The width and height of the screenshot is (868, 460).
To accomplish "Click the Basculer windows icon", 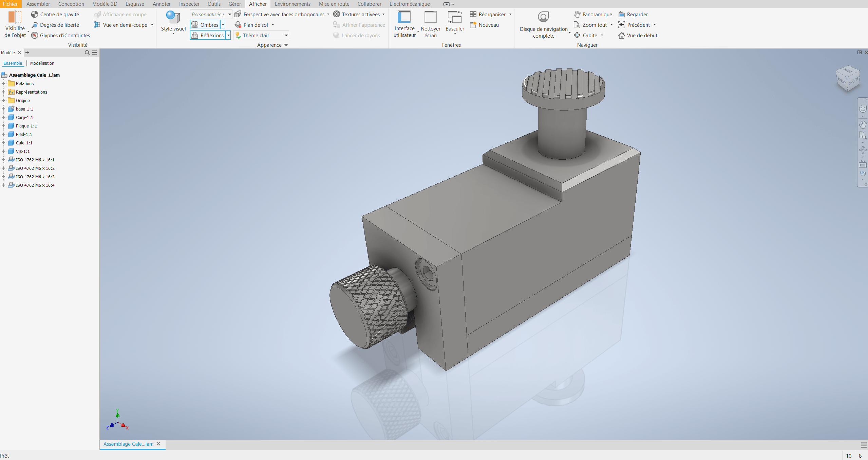I will point(455,17).
